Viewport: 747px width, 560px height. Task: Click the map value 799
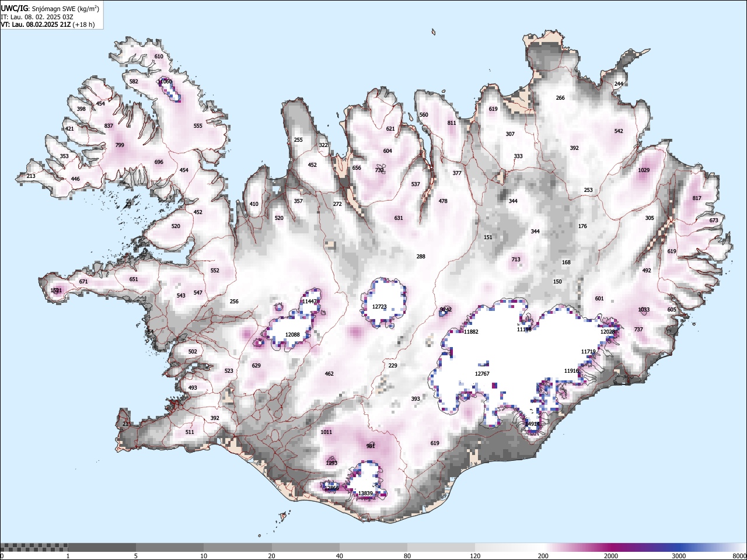[120, 146]
